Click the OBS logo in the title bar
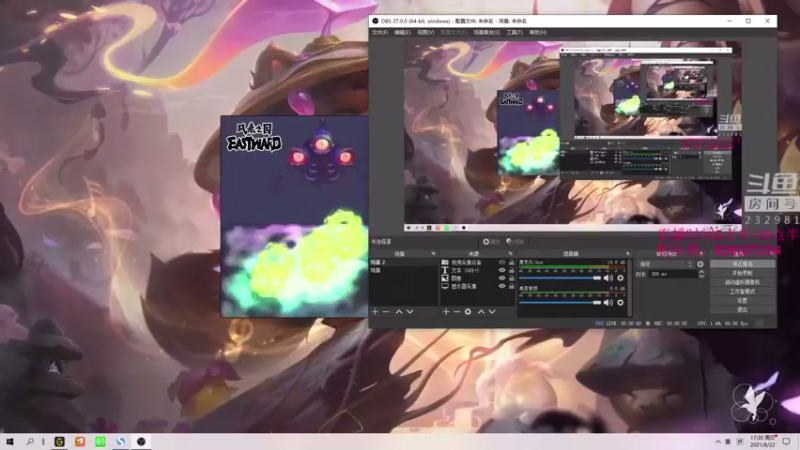The image size is (800, 450). click(376, 21)
